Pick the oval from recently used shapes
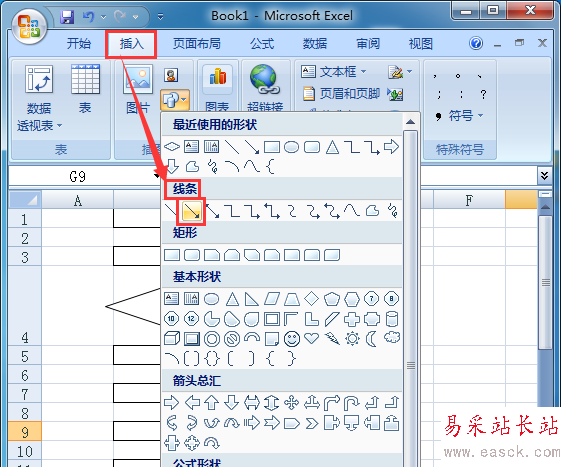 (291, 147)
